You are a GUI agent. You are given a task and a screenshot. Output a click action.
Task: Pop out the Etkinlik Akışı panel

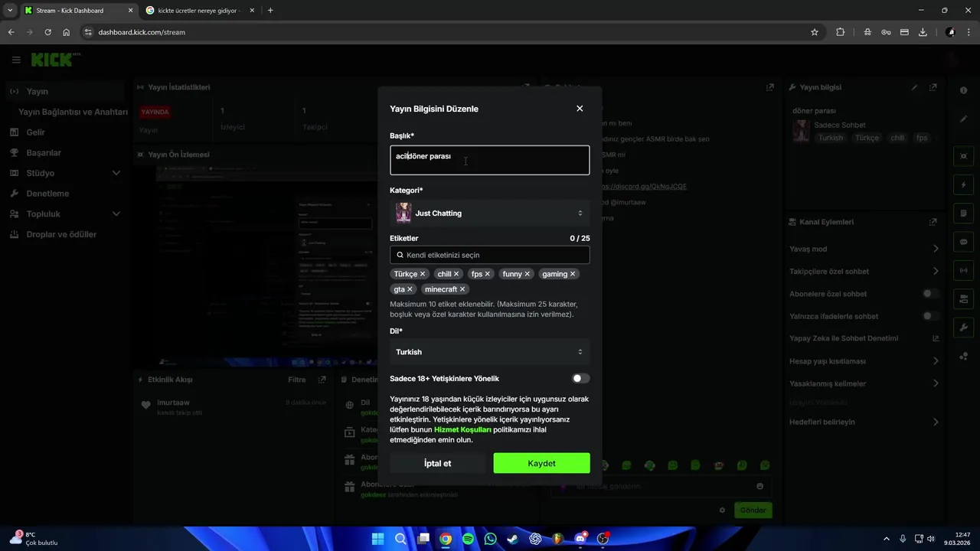tap(322, 380)
